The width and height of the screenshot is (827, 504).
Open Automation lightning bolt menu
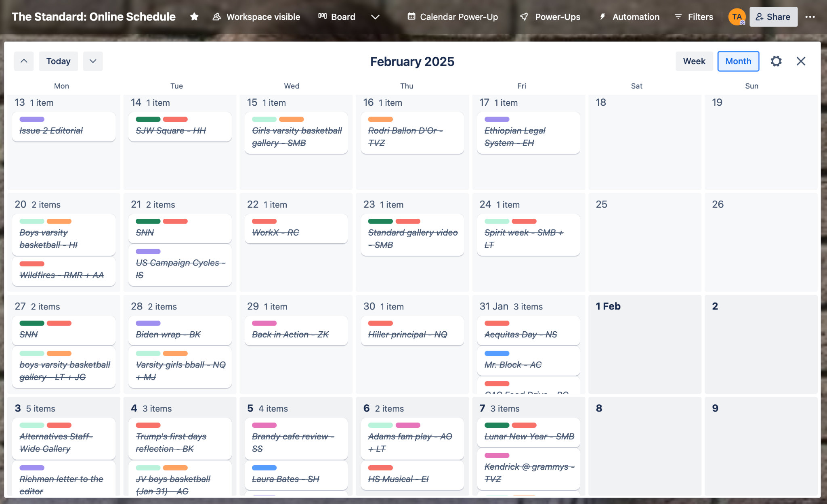point(630,17)
